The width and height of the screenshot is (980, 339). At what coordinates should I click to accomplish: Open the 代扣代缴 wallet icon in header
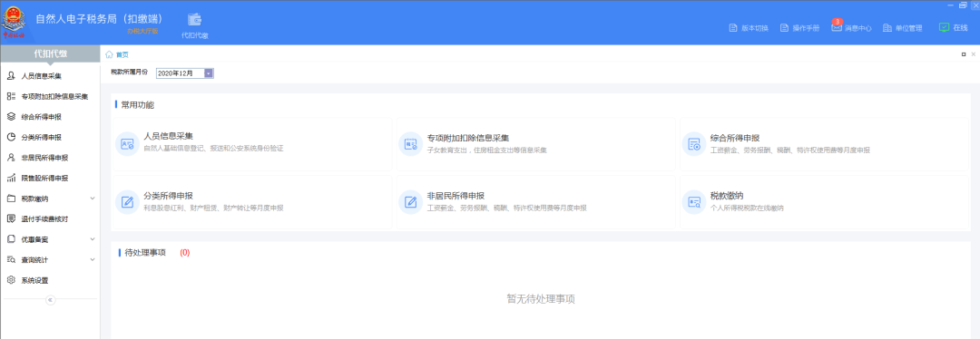[x=194, y=19]
